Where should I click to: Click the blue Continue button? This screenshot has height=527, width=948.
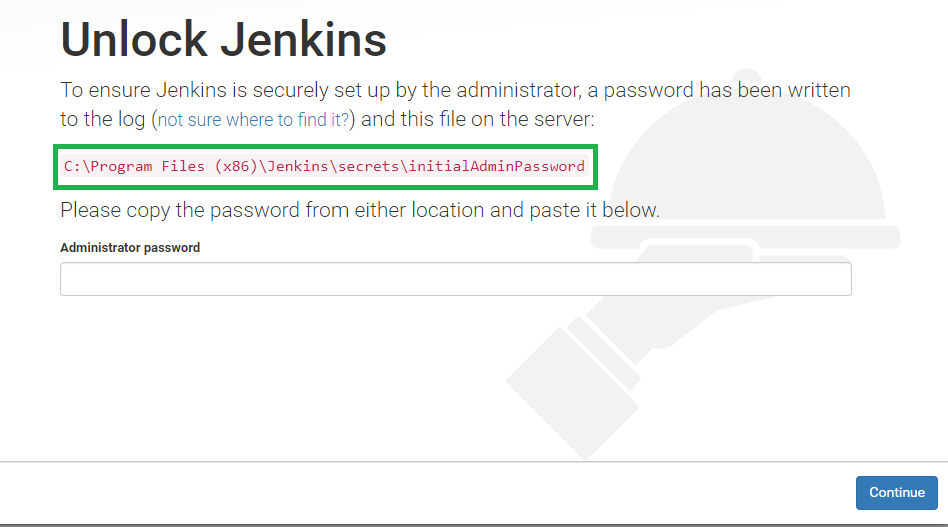[897, 493]
